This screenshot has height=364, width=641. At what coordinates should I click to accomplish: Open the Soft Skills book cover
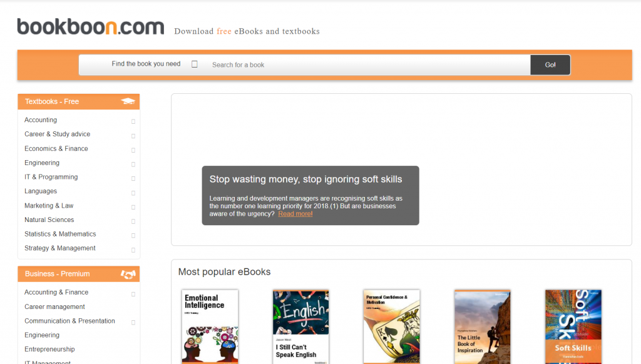coord(573,326)
